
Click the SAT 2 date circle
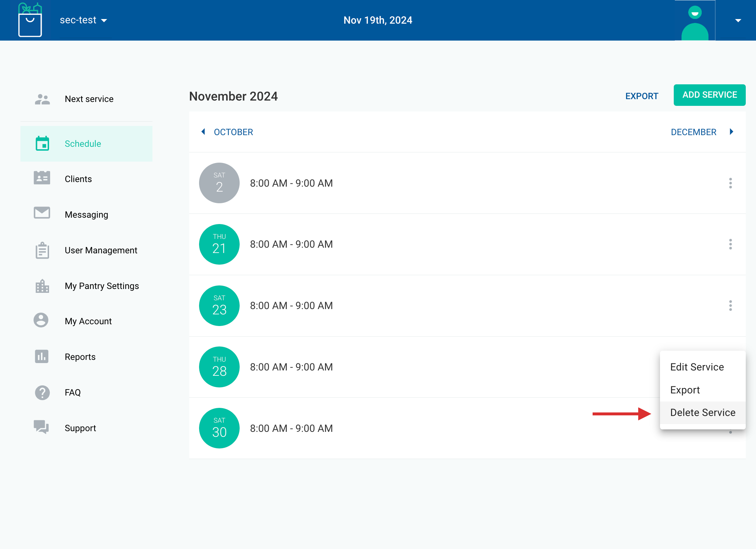[x=219, y=183]
